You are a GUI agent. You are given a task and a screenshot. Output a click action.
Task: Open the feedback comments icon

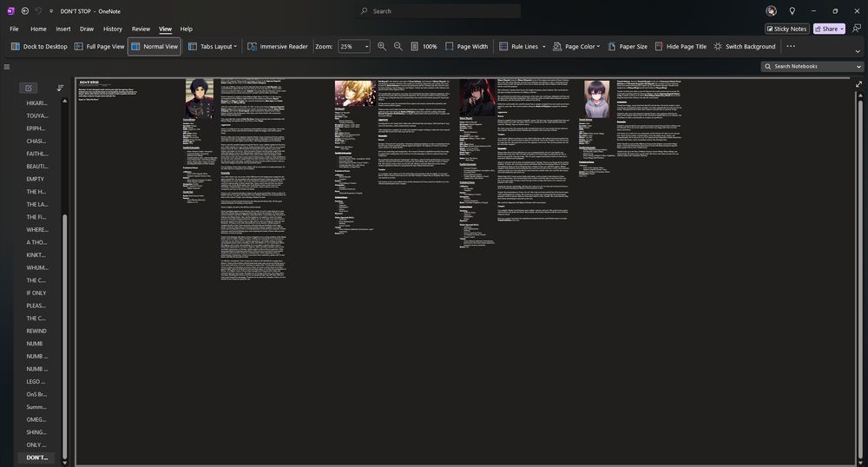coord(857,29)
